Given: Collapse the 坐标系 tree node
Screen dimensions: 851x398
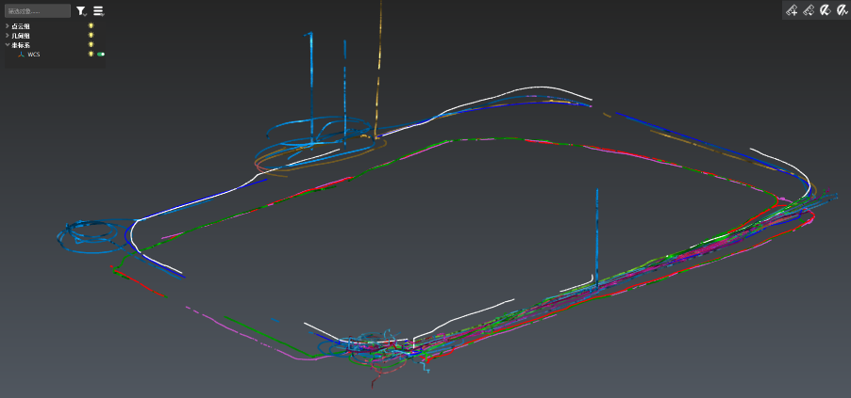Looking at the screenshot, I should click(7, 45).
